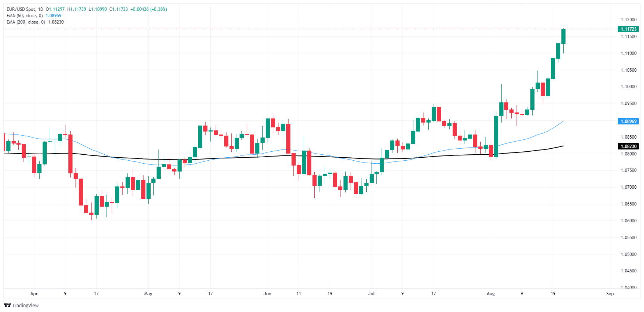Click the blue EMA 50 value label 1.08969

click(x=628, y=121)
